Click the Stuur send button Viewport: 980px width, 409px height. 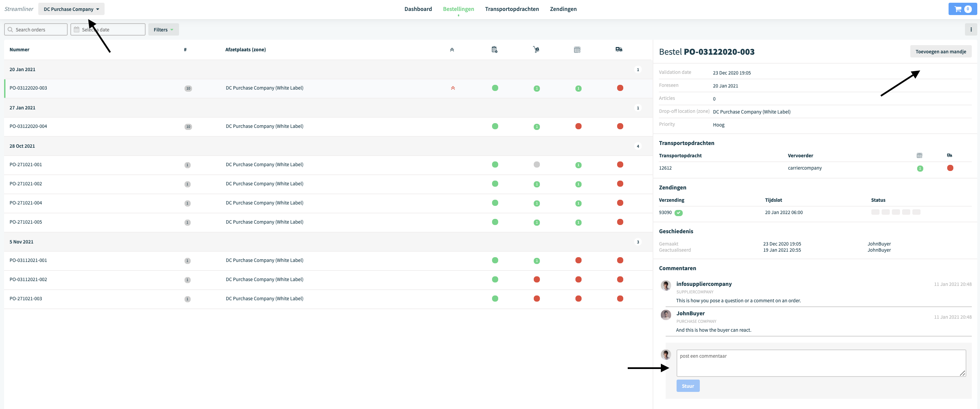pos(688,386)
